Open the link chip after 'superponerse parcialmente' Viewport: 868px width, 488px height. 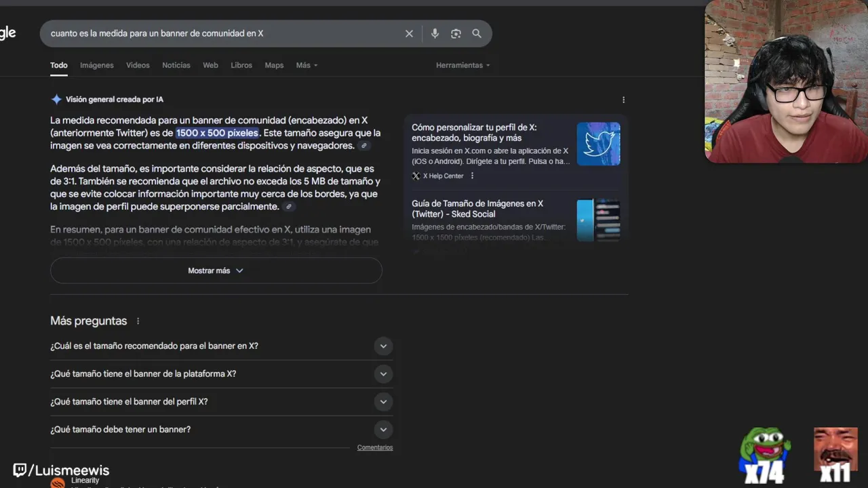point(289,207)
